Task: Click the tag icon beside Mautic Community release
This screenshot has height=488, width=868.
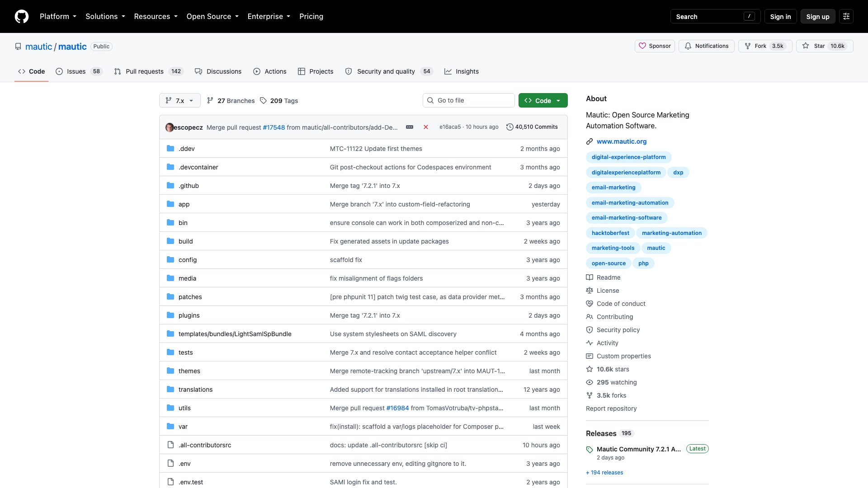Action: coord(590,450)
